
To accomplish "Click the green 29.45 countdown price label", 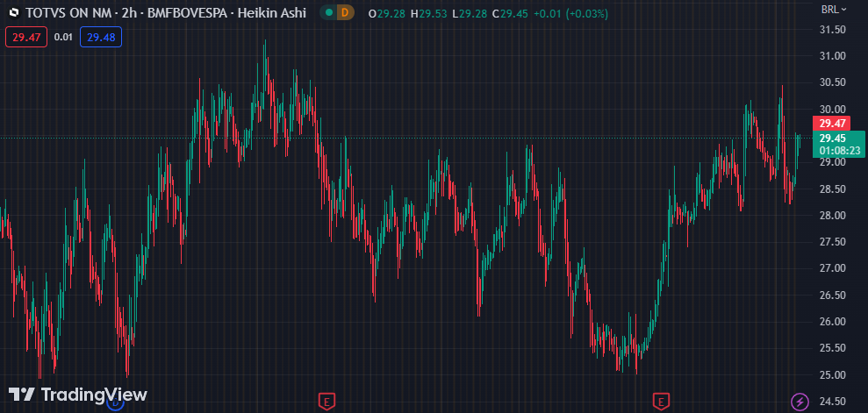I will click(839, 144).
